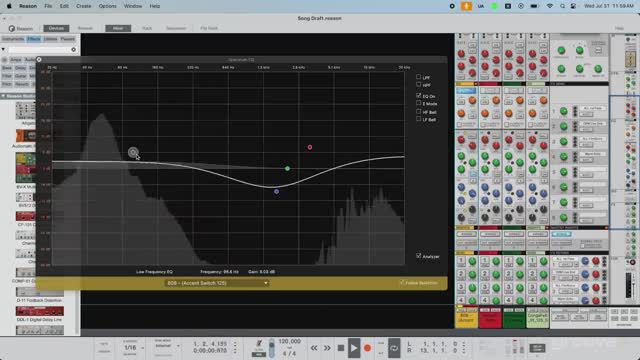Show the Sequencer view
The width and height of the screenshot is (640, 360).
pyautogui.click(x=176, y=28)
